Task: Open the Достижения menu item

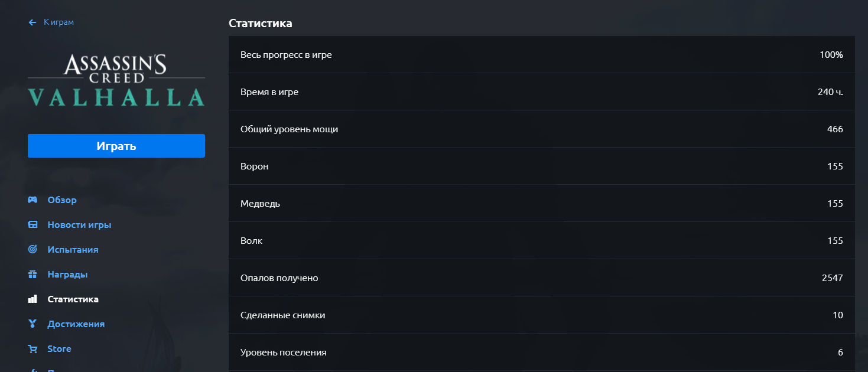Action: 76,324
